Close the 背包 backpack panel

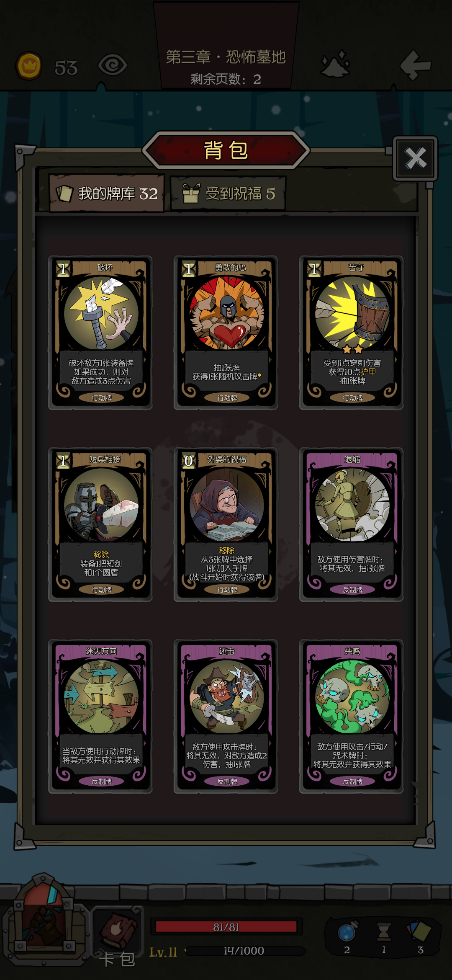pos(415,158)
